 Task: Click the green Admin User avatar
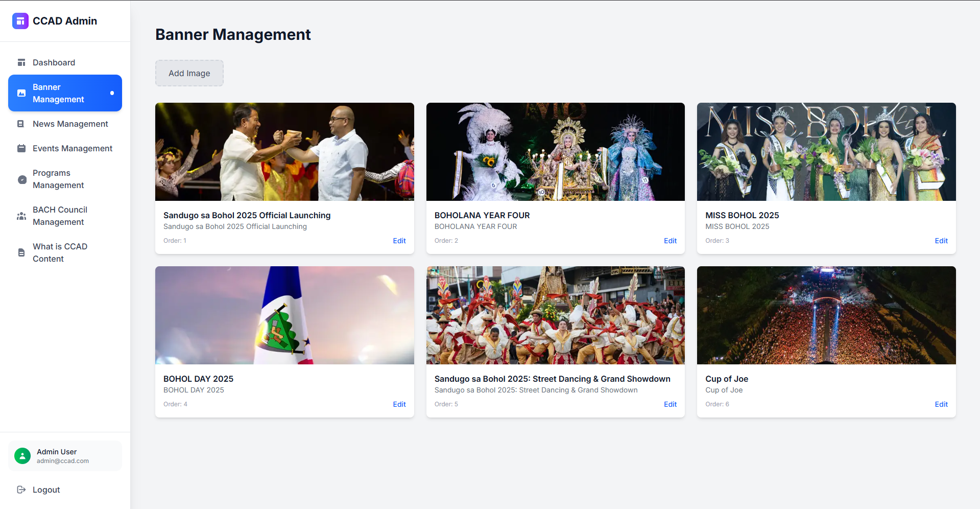point(22,456)
